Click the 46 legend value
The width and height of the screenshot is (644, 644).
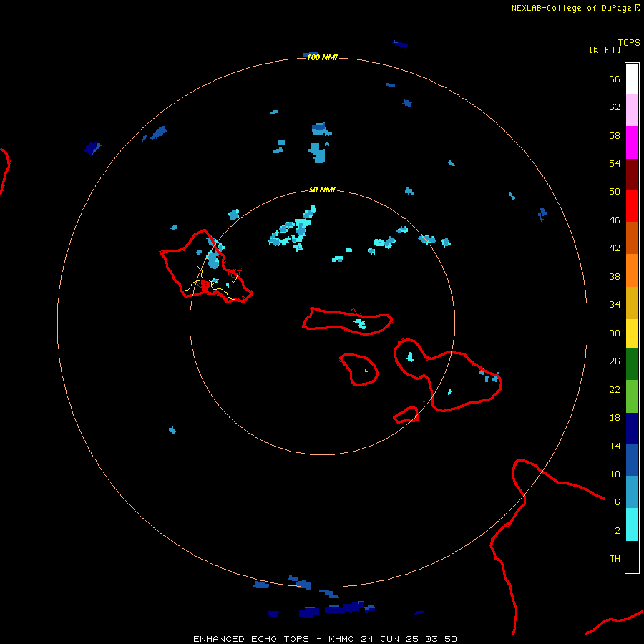(x=615, y=220)
